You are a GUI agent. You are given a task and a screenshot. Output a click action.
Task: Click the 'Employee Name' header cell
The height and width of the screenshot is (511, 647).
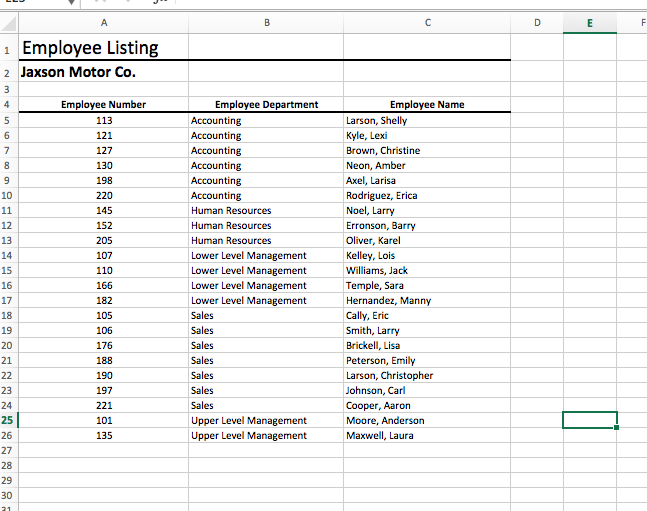click(427, 104)
